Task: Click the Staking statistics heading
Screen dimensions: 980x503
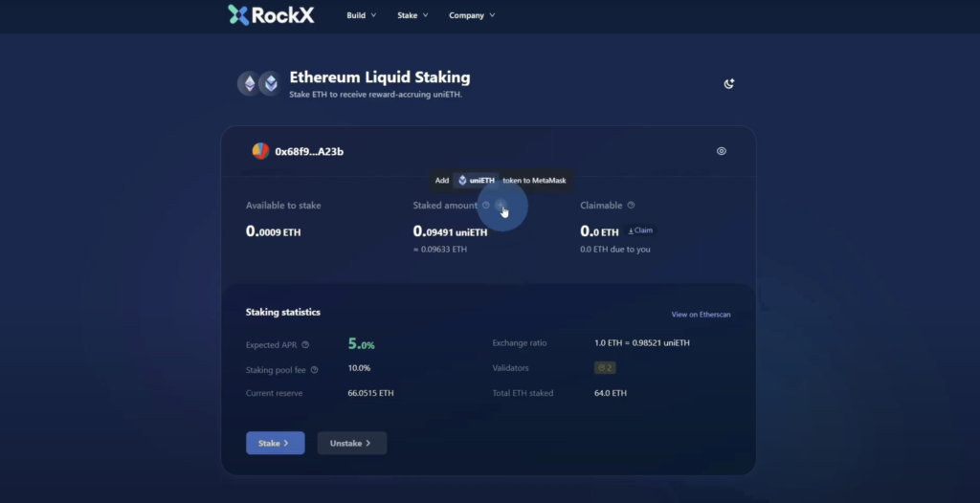Action: [283, 312]
